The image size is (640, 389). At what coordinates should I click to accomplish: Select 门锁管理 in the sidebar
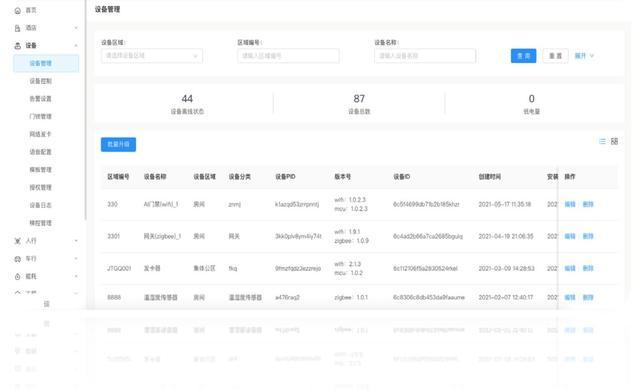click(x=40, y=116)
